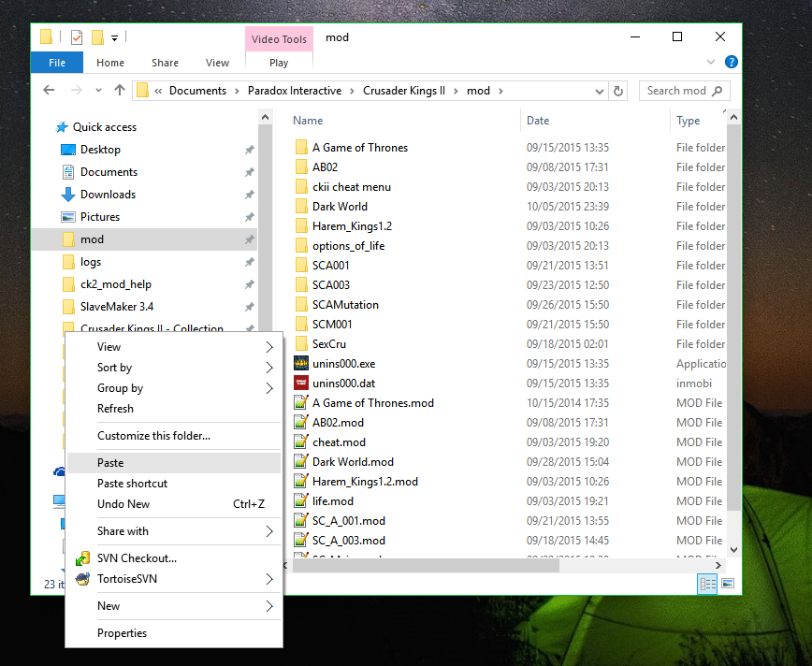This screenshot has width=812, height=666.
Task: Click Crusader Kings II in the breadcrumb
Action: pyautogui.click(x=404, y=91)
